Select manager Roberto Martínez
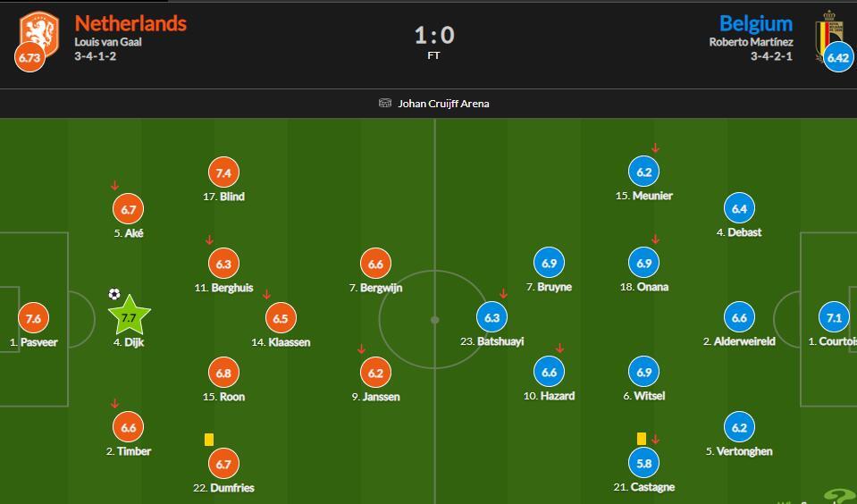Viewport: 857px width, 504px height. (751, 42)
